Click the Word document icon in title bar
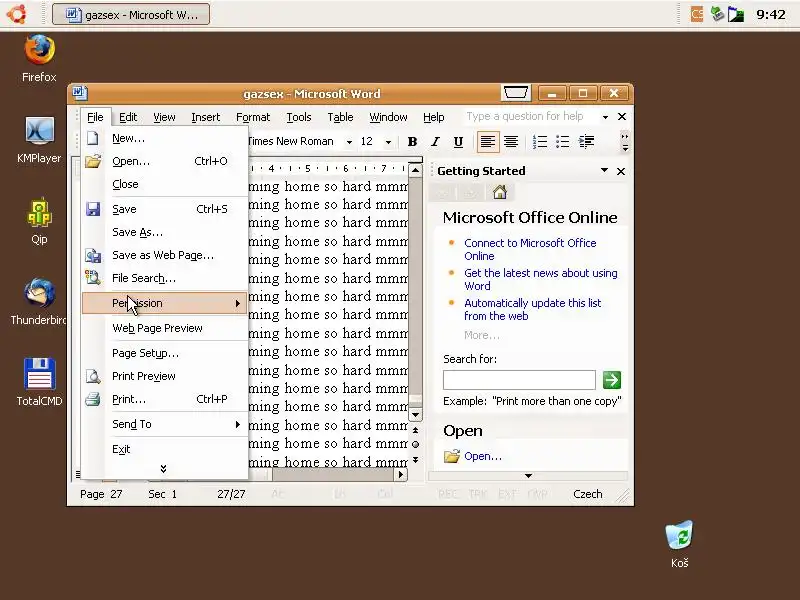Image resolution: width=800 pixels, height=600 pixels. click(x=79, y=93)
